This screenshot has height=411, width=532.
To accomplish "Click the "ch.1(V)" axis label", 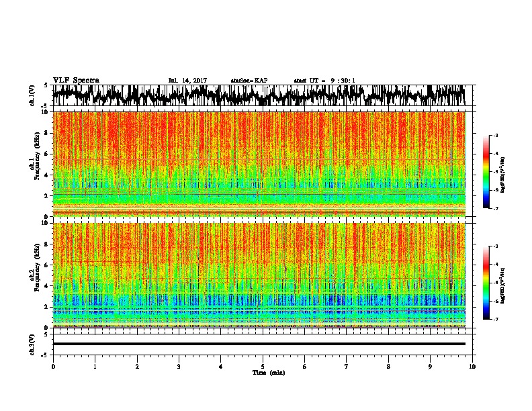I will (x=32, y=95).
